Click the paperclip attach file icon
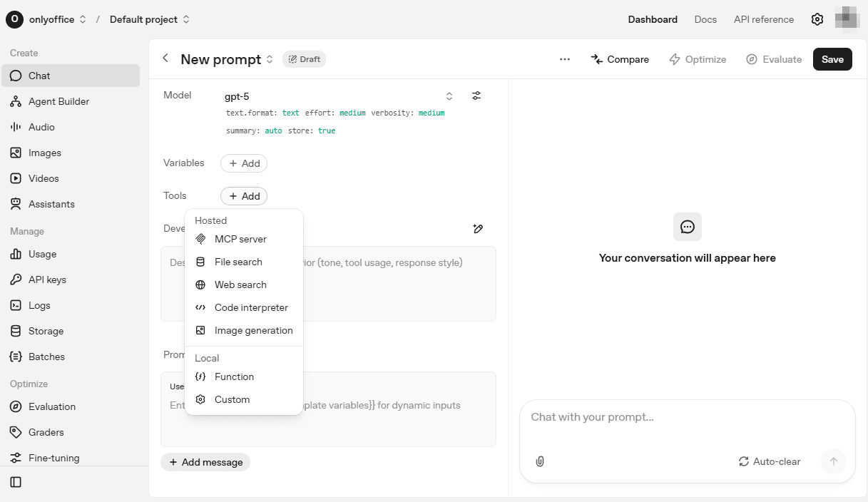This screenshot has width=868, height=502. (x=540, y=461)
